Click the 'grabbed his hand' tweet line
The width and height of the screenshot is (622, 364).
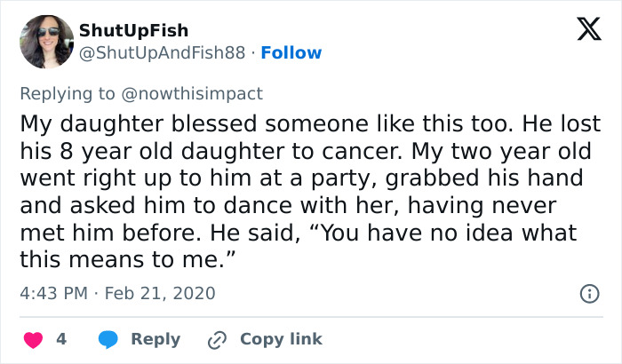pos(302,178)
